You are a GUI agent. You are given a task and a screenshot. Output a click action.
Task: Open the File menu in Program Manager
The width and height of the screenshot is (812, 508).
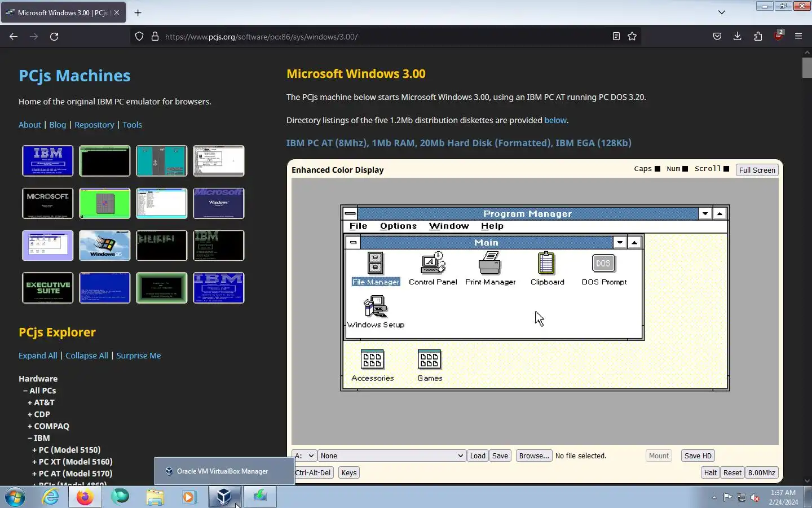coord(358,226)
